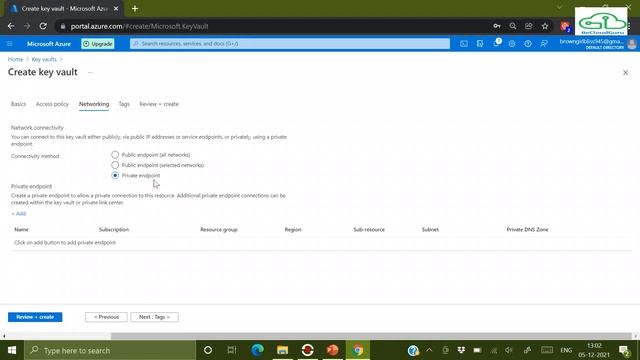Viewport: 640px width, 360px height.
Task: Go to Home breadcrumb
Action: [x=16, y=59]
